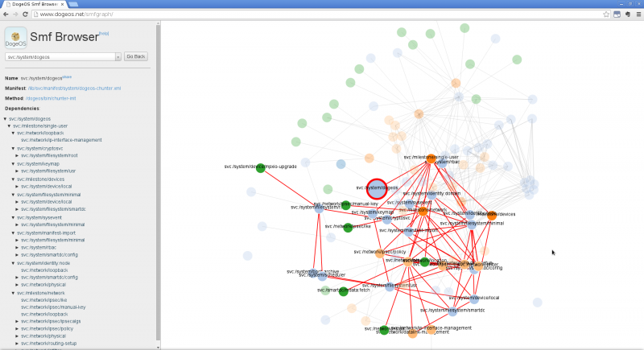Collapse the svc:/system/cryptosvc triangle

click(13, 149)
